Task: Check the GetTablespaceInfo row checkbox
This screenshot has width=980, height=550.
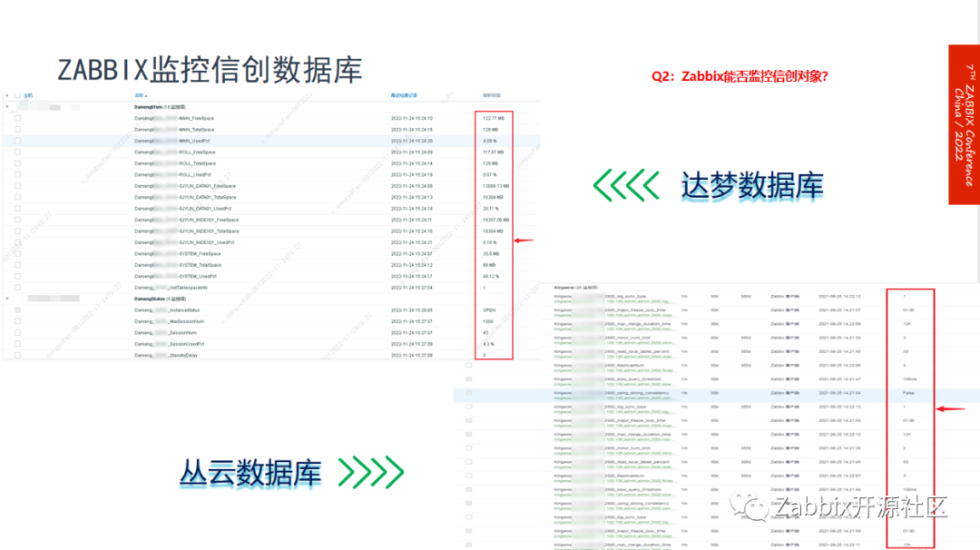Action: point(17,288)
